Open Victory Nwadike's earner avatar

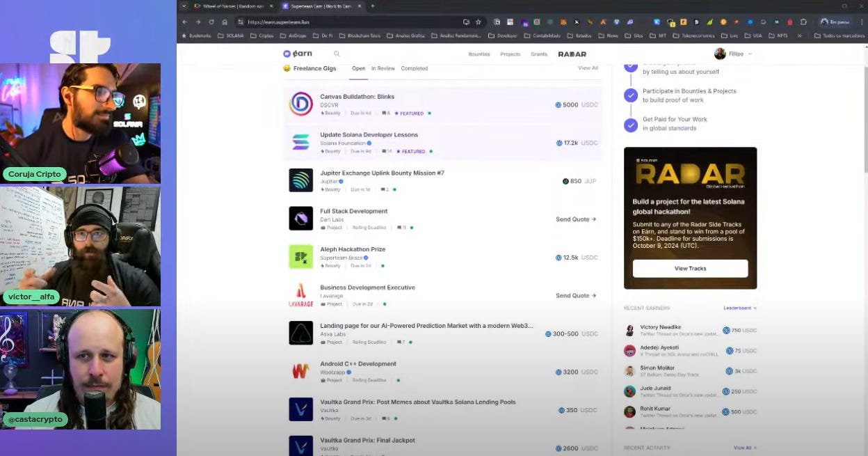[x=629, y=330]
